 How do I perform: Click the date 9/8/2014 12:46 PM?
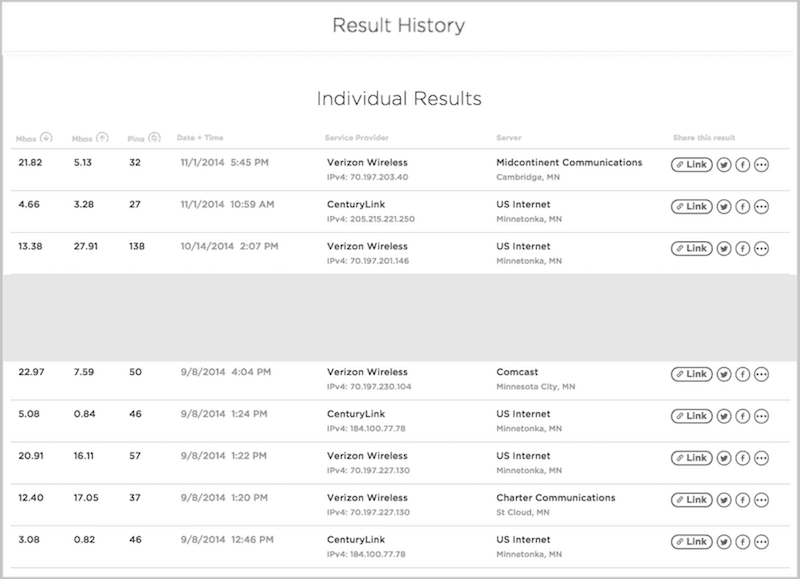coord(227,540)
